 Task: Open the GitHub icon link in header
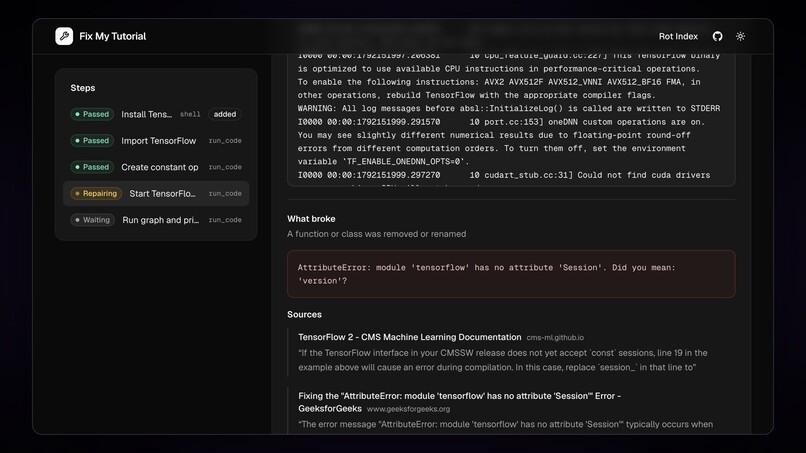(718, 36)
